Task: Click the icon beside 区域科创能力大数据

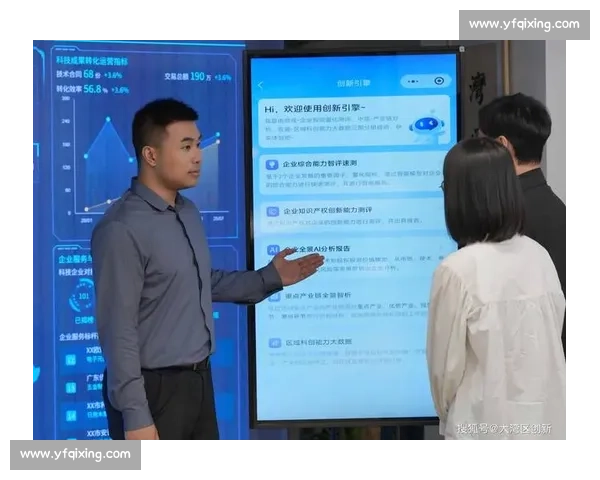Action: tap(273, 343)
